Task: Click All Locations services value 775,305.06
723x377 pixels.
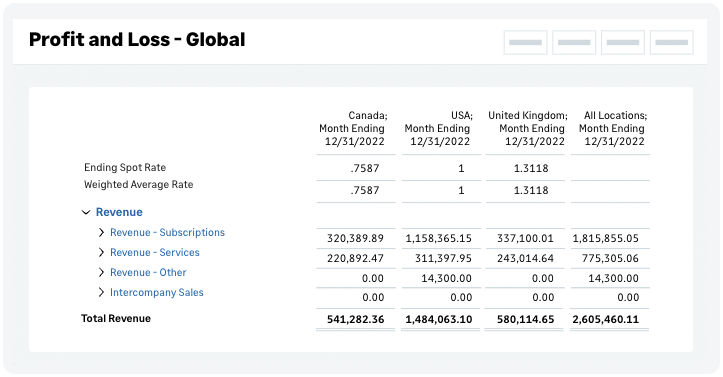Action: [x=610, y=258]
